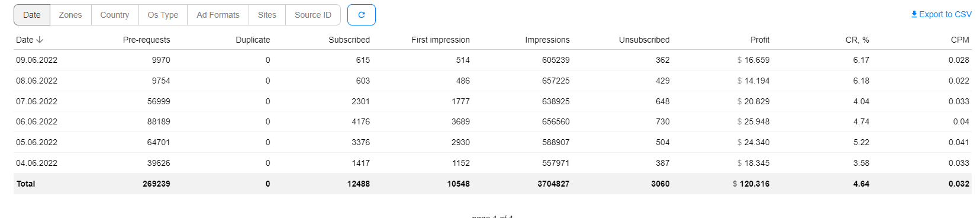Image resolution: width=980 pixels, height=218 pixels.
Task: Sort by CPM column header
Action: pyautogui.click(x=960, y=40)
